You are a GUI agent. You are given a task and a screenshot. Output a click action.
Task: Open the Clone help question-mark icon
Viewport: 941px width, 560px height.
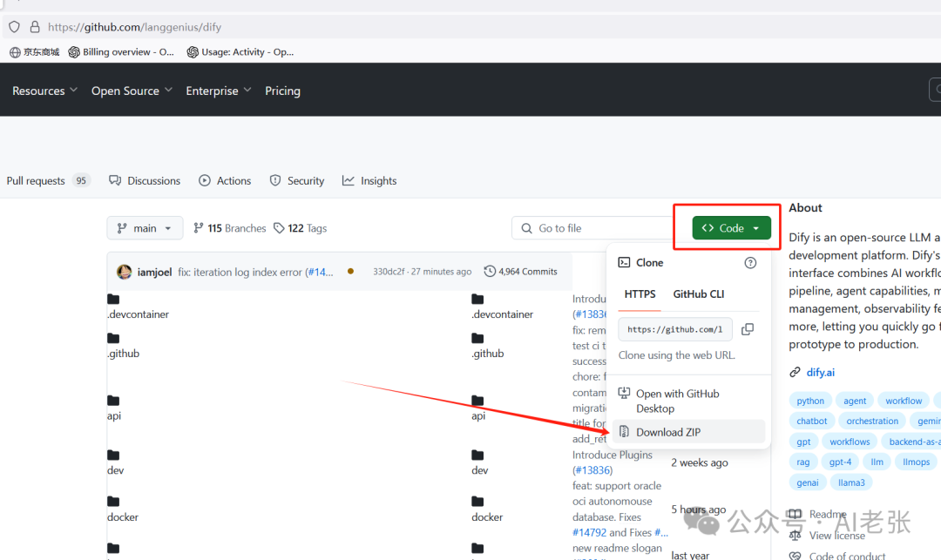[750, 263]
